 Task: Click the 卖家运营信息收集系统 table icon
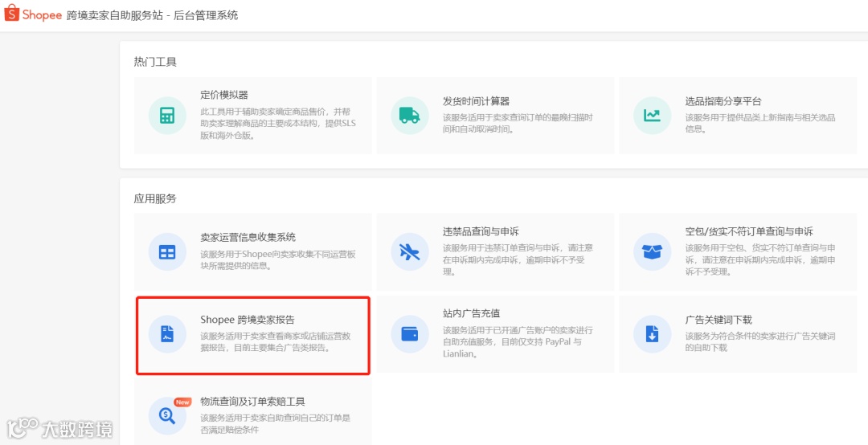tap(166, 252)
